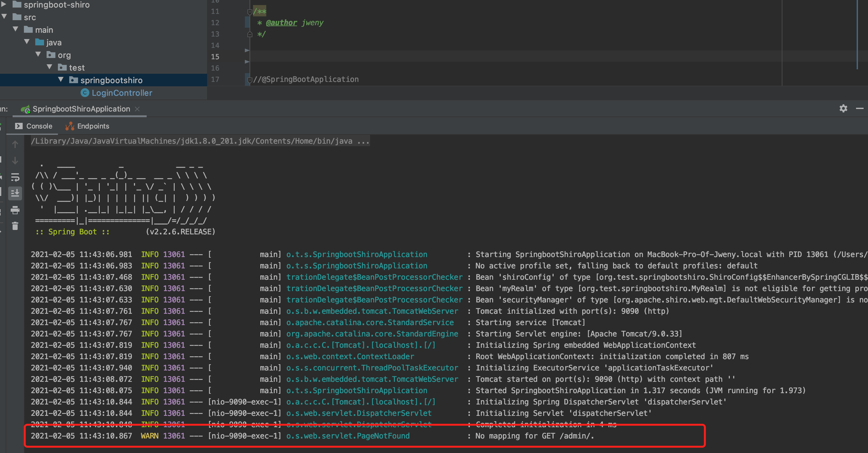Click the up stack trace arrow
This screenshot has height=453, width=868.
(x=15, y=144)
